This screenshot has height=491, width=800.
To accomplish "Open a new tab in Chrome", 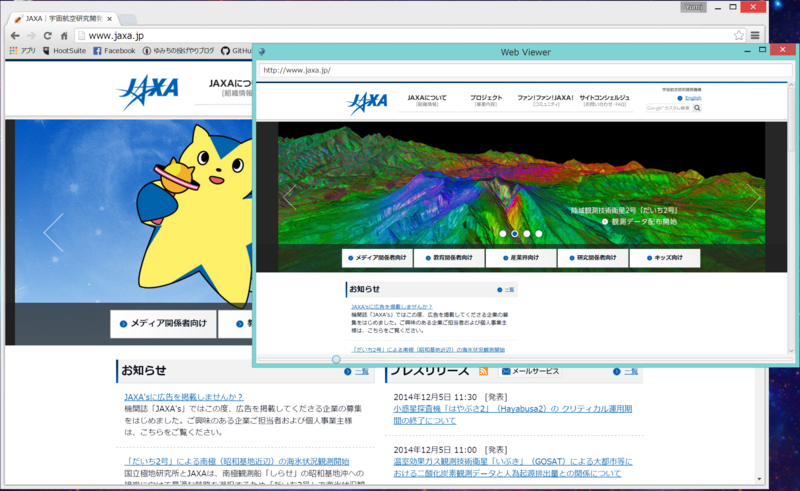I will tap(128, 19).
